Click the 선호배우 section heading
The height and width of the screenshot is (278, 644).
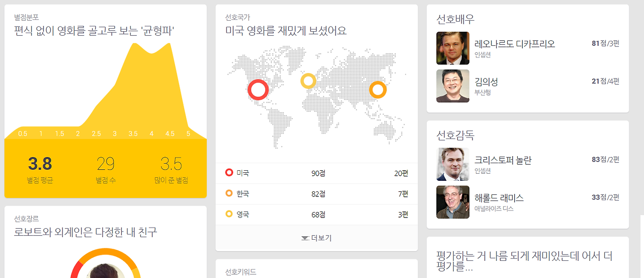(x=455, y=19)
